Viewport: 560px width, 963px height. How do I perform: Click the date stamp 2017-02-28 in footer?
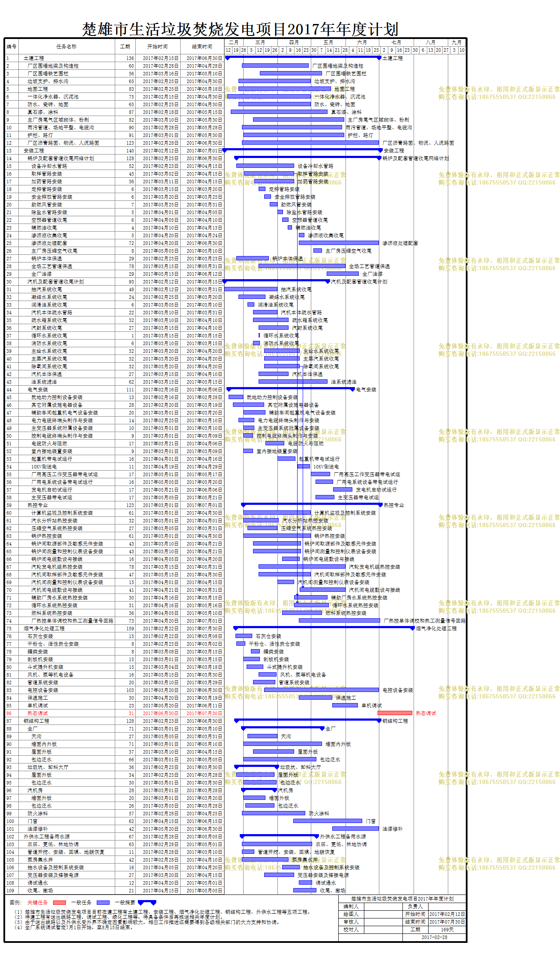[434, 937]
